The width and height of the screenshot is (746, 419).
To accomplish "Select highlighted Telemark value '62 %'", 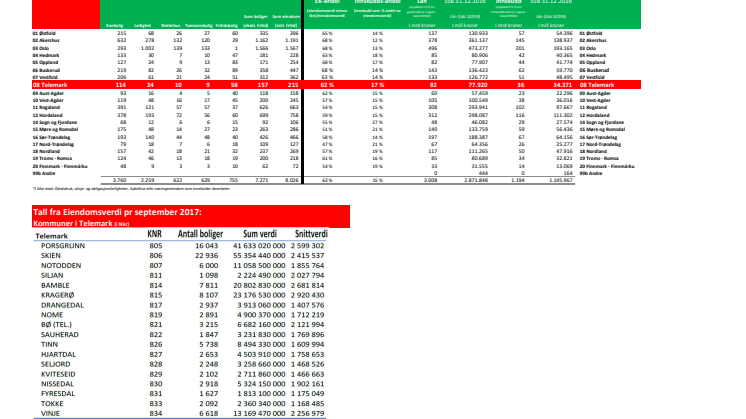I will 327,85.
